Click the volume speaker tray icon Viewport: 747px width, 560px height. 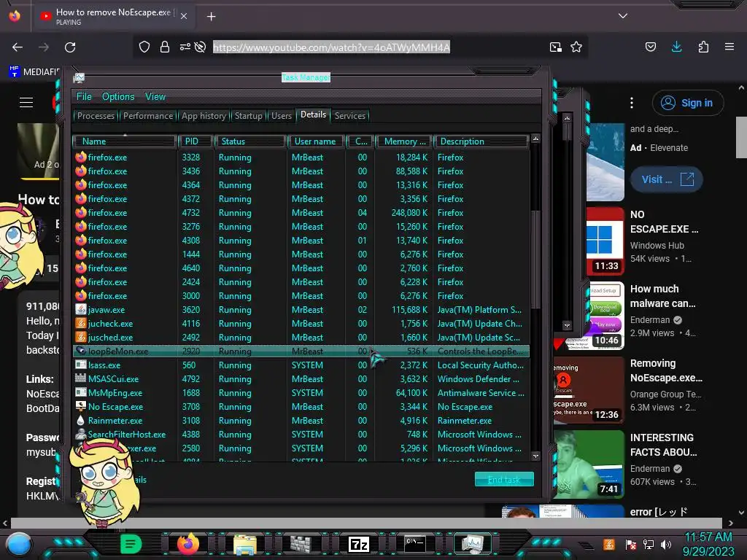coord(665,545)
